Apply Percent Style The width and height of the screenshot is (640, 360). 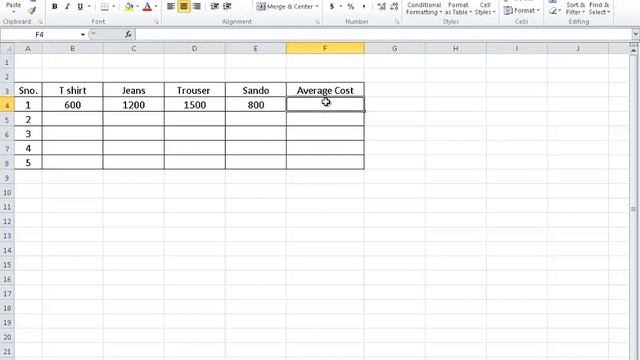pos(351,7)
